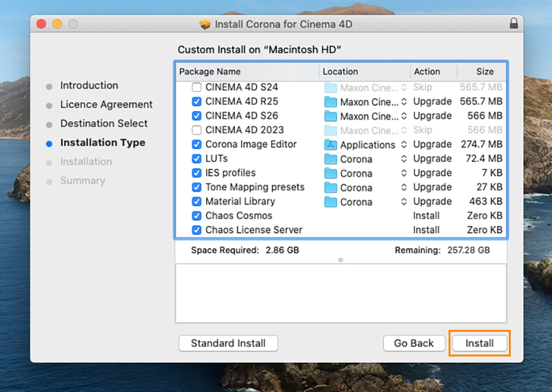Click the Go Back button

pos(414,343)
